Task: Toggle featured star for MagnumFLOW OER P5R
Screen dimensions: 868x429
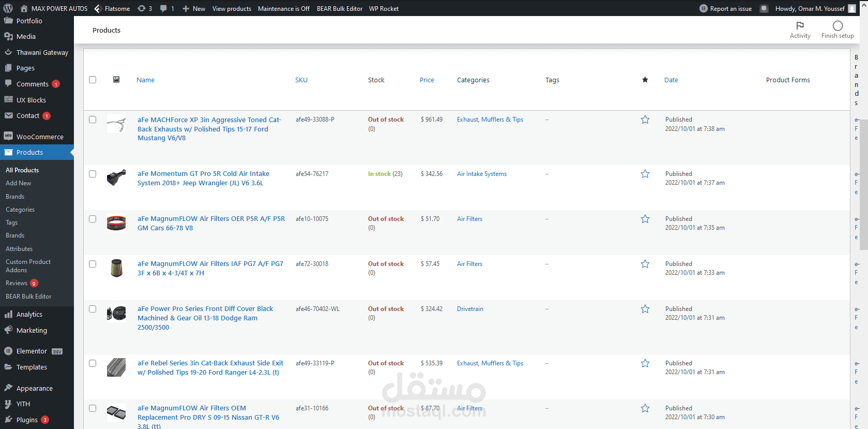Action: pyautogui.click(x=645, y=219)
